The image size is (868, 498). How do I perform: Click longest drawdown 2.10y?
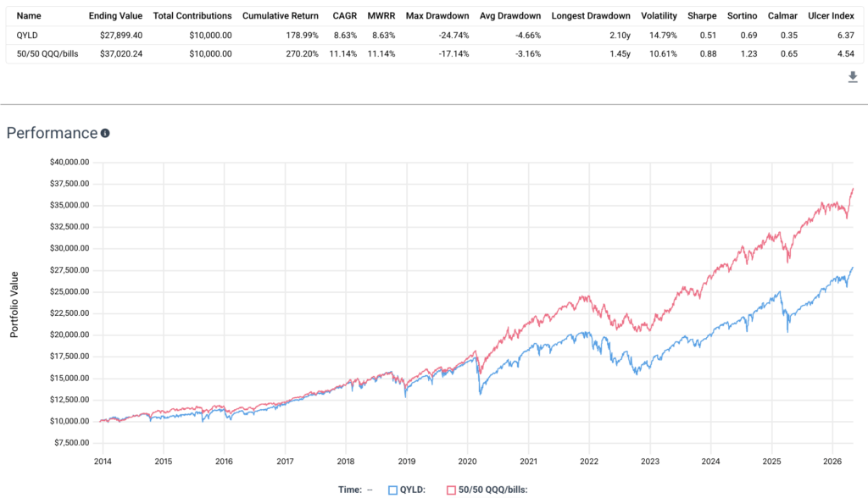(x=620, y=36)
